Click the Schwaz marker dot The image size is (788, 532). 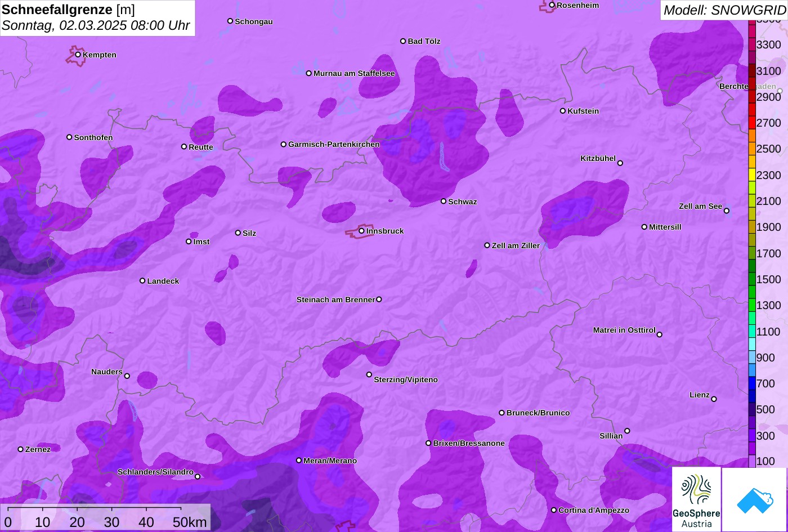(x=444, y=201)
